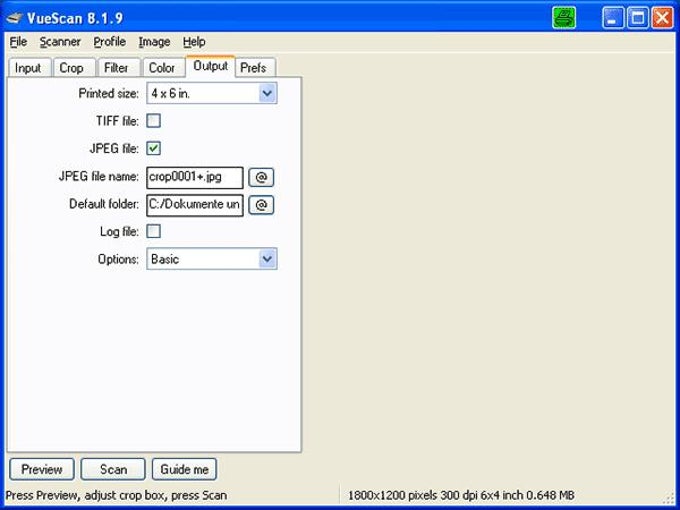680x510 pixels.
Task: Click the green scanner icon in title bar
Action: tap(564, 18)
